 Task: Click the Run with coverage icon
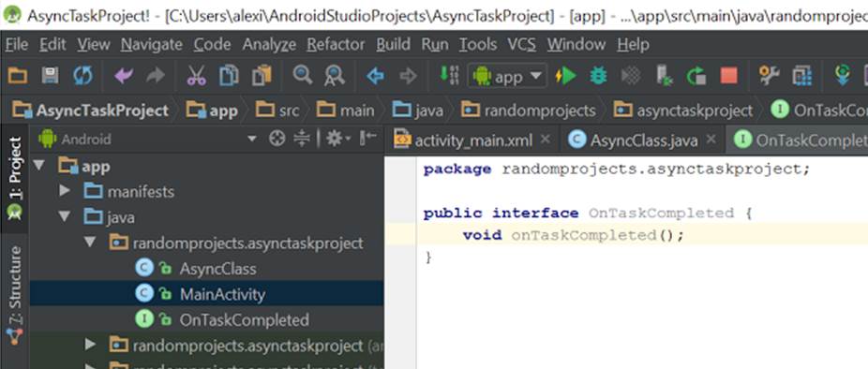[x=631, y=76]
